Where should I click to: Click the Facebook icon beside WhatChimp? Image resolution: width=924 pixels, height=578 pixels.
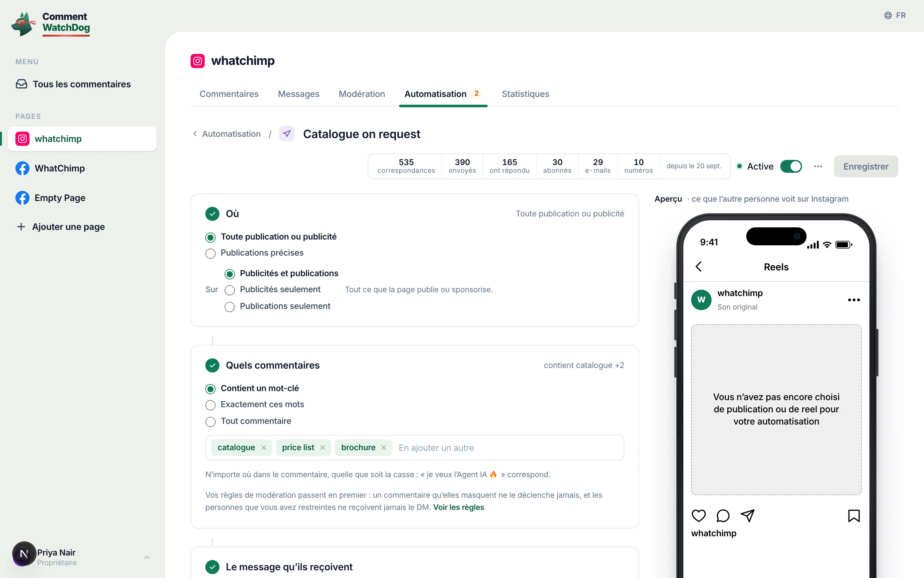tap(22, 168)
